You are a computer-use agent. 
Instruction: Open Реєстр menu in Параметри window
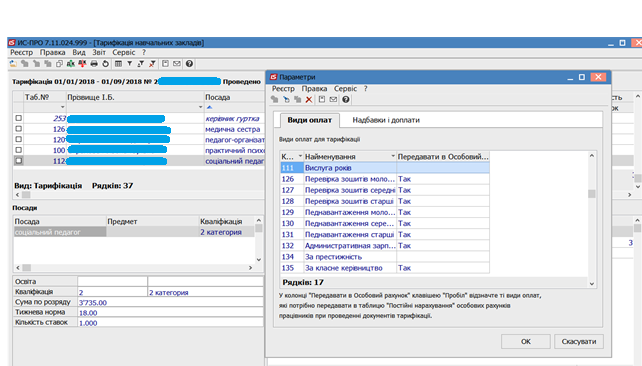tap(283, 88)
